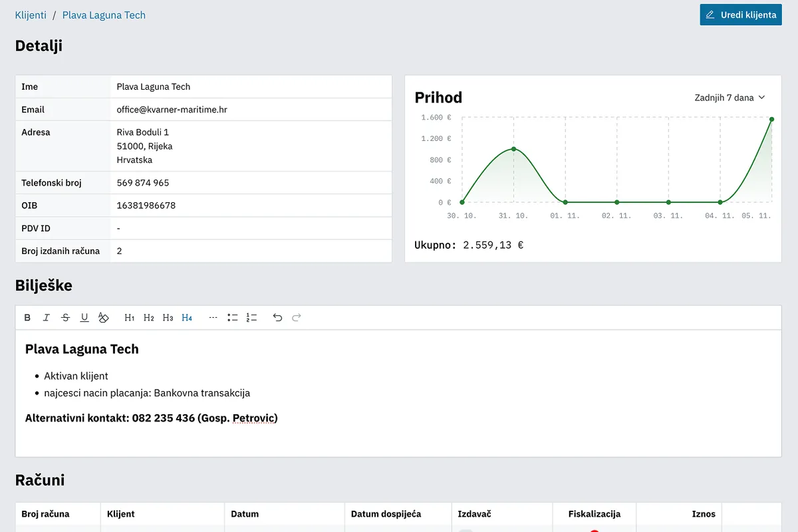Click the Fiskalizacija column header
798x532 pixels.
pos(595,513)
